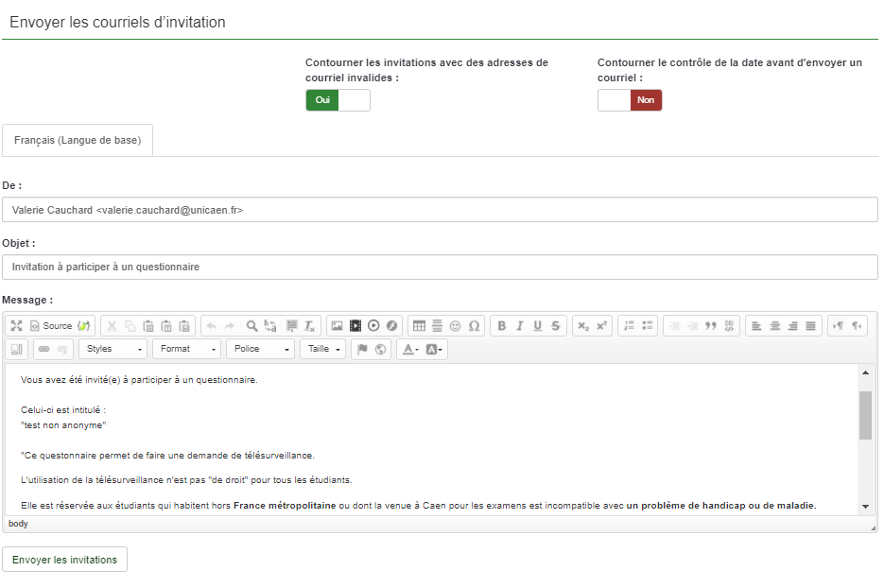Click the Find magnifier icon
The image size is (884, 588).
(252, 326)
